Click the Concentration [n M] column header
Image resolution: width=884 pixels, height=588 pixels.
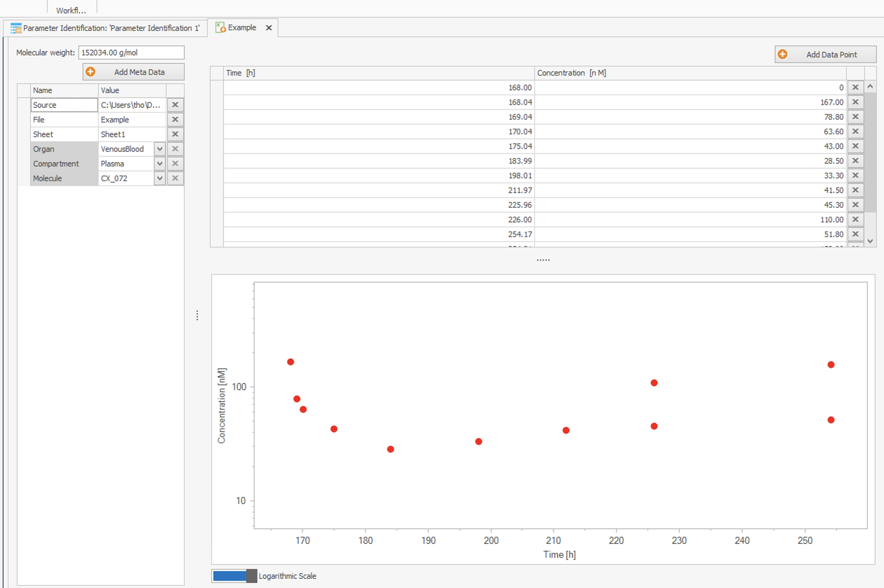point(690,73)
